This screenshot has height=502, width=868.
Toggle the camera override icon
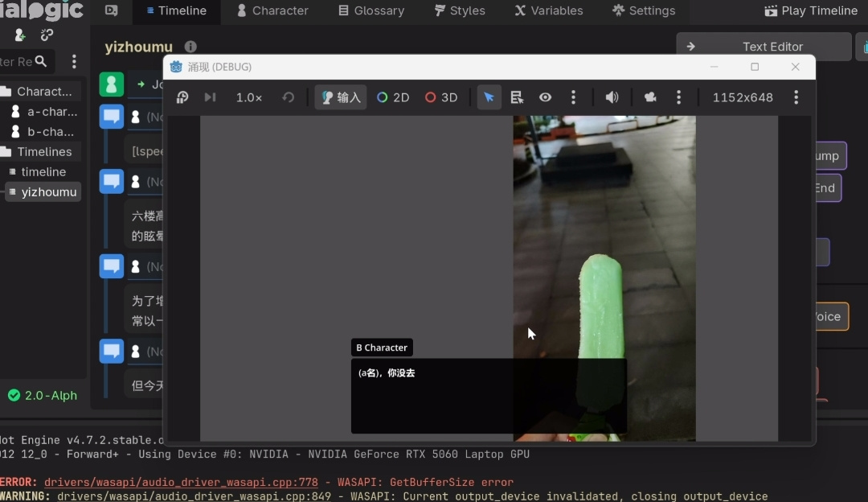[650, 97]
